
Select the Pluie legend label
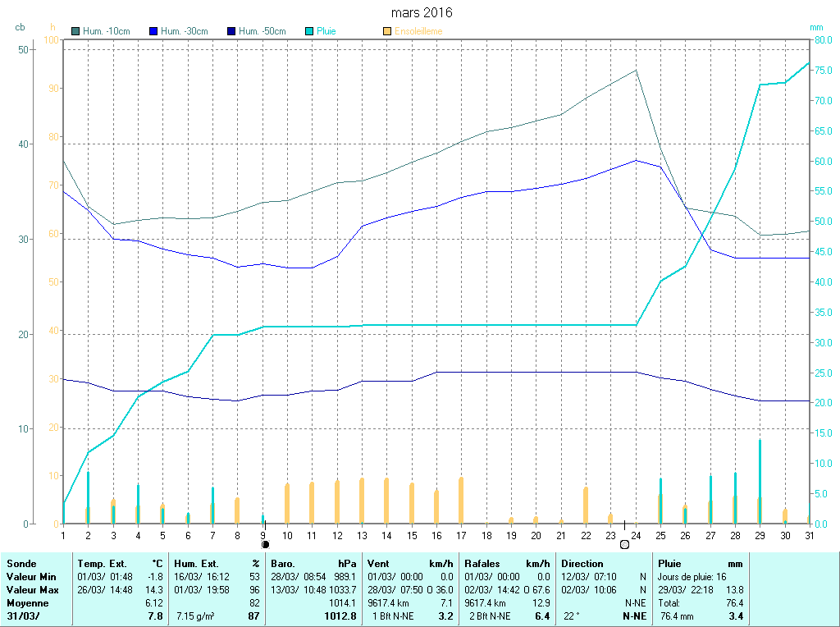[326, 31]
